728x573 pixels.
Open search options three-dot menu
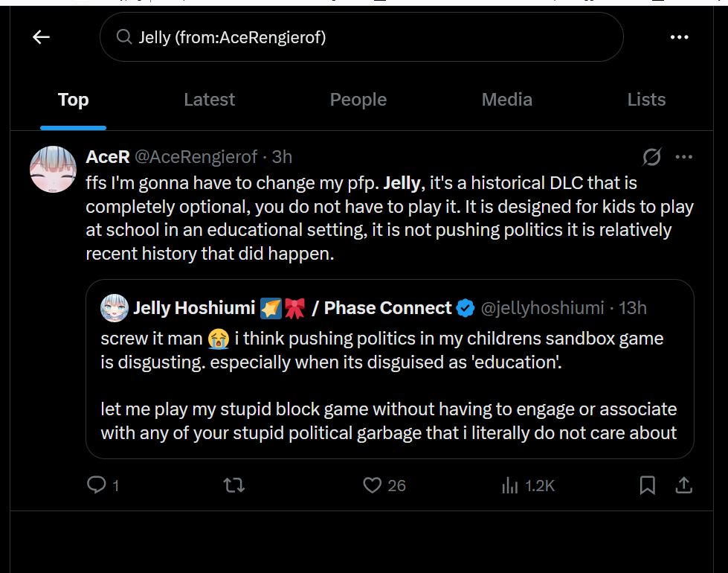[679, 37]
